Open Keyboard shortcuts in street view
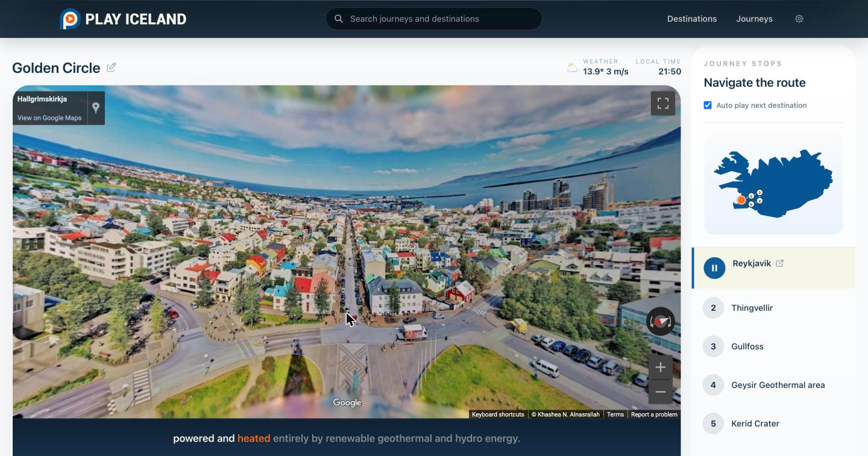The width and height of the screenshot is (868, 456). pos(498,414)
